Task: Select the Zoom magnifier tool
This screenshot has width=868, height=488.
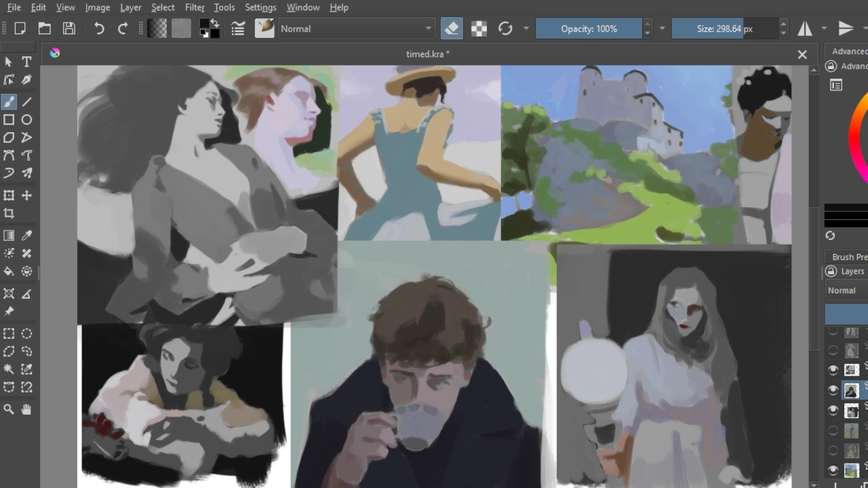Action: point(9,409)
